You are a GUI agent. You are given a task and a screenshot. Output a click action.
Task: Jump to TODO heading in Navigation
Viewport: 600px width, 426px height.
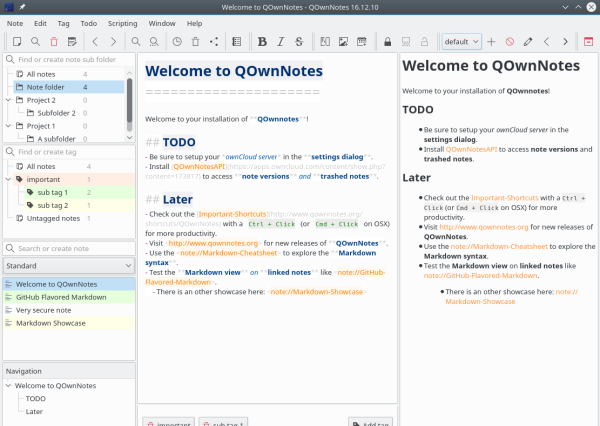coord(36,398)
